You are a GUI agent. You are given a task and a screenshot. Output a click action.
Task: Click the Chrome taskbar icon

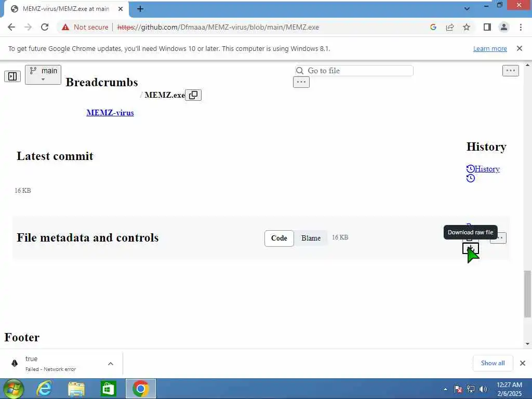141,389
